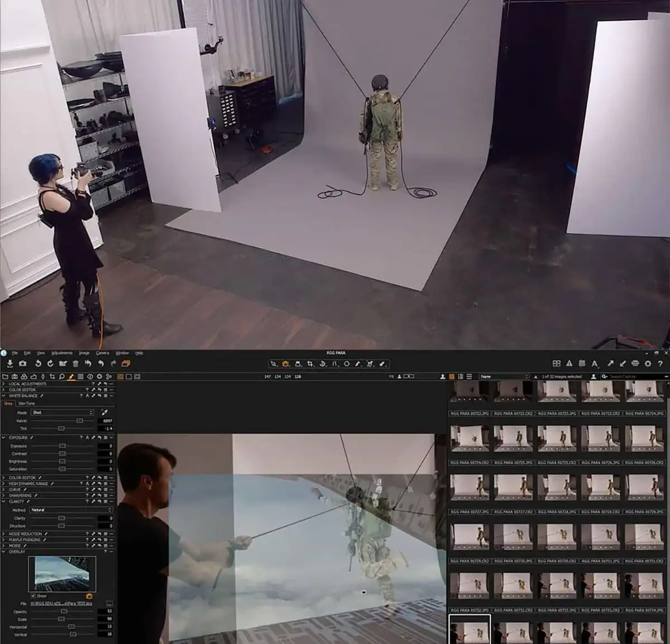Click the exposure warning triangle icon
This screenshot has height=644, width=670.
pyautogui.click(x=569, y=364)
